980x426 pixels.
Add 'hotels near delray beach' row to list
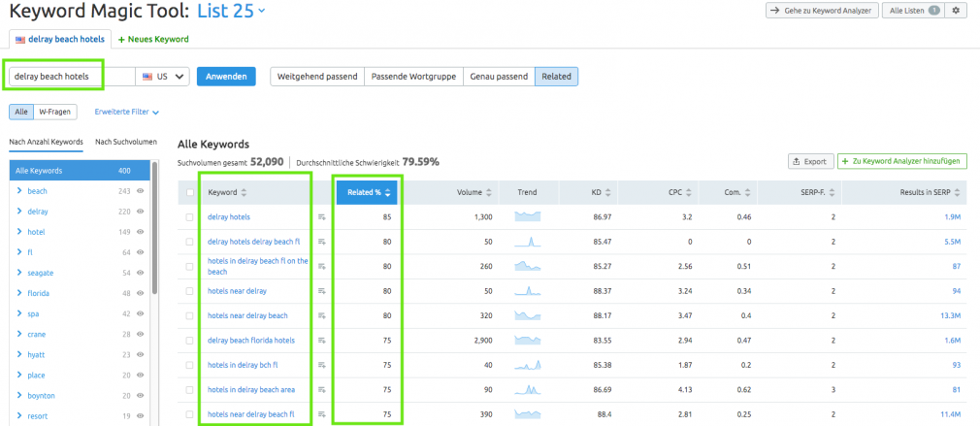tap(322, 315)
